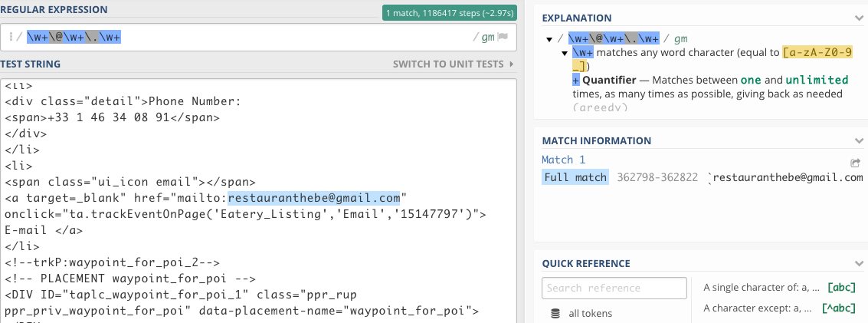Screen dimensions: 868x323
Task: Collapse the Match Information panel
Action: 858,141
